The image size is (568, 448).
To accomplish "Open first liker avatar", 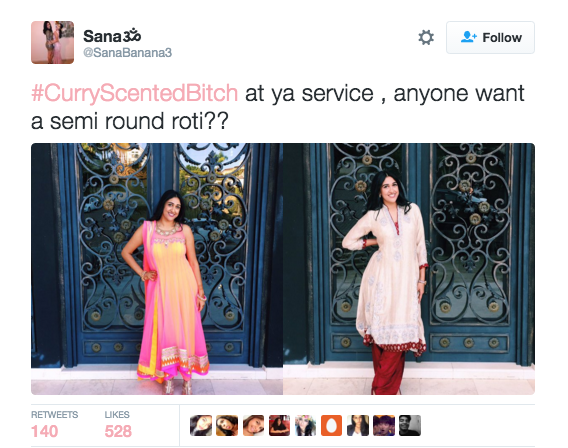I will (201, 425).
